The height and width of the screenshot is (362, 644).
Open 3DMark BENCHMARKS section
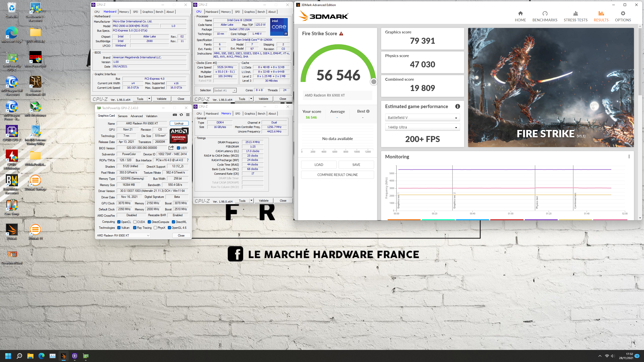pyautogui.click(x=545, y=16)
